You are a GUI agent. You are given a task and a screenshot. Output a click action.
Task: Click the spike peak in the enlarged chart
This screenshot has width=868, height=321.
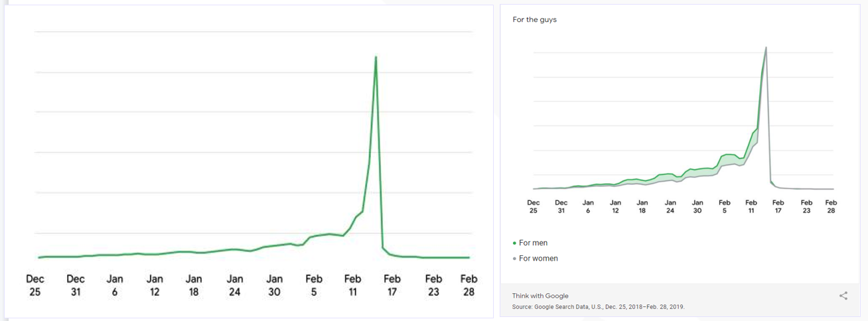tap(376, 57)
